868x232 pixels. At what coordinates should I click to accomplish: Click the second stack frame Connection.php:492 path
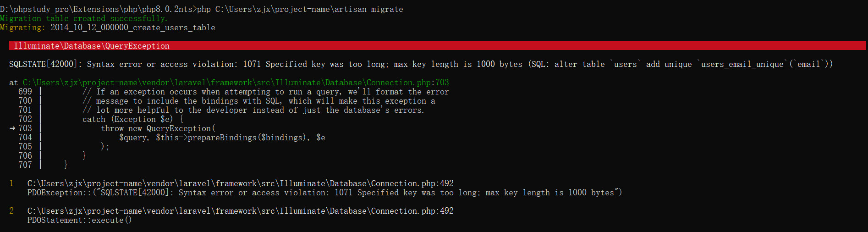click(240, 211)
